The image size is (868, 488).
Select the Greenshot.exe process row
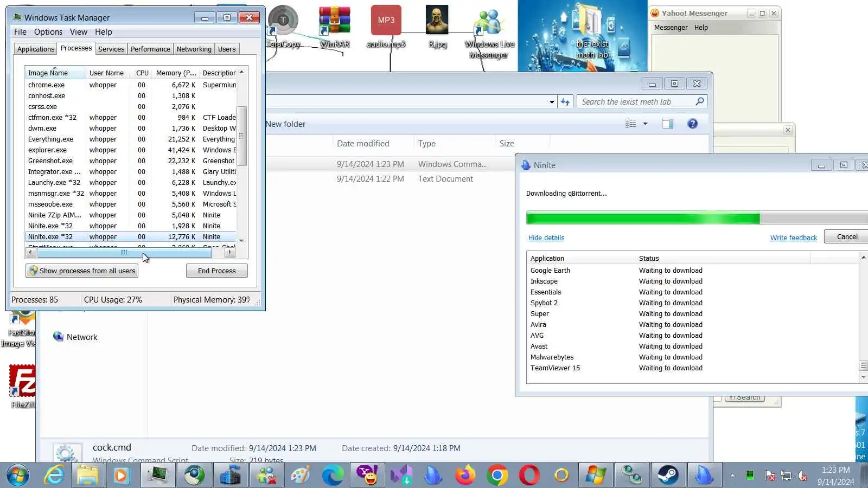pyautogui.click(x=131, y=161)
